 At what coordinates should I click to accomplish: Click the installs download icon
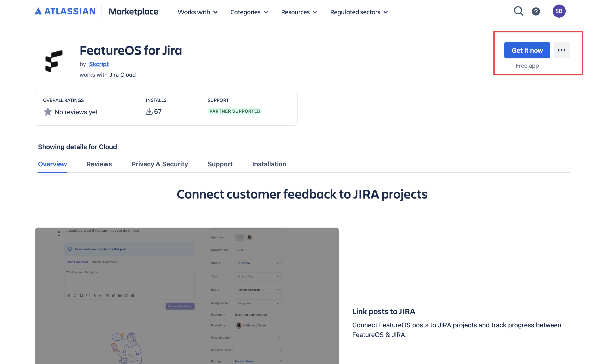[x=149, y=112]
